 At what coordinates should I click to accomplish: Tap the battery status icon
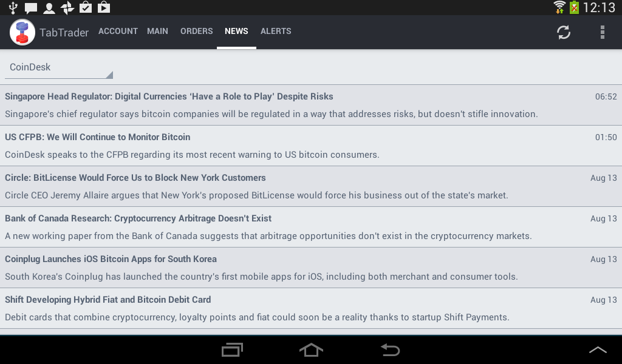574,7
